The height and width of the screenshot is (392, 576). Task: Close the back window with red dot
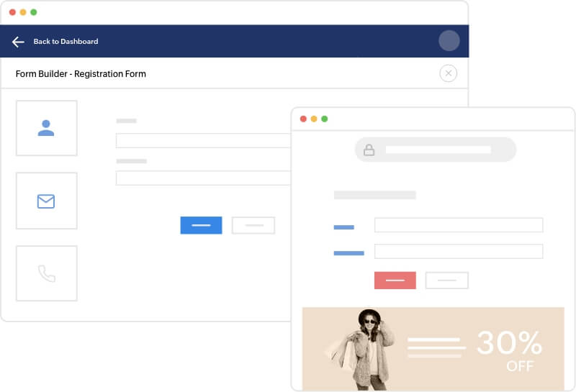(x=12, y=12)
